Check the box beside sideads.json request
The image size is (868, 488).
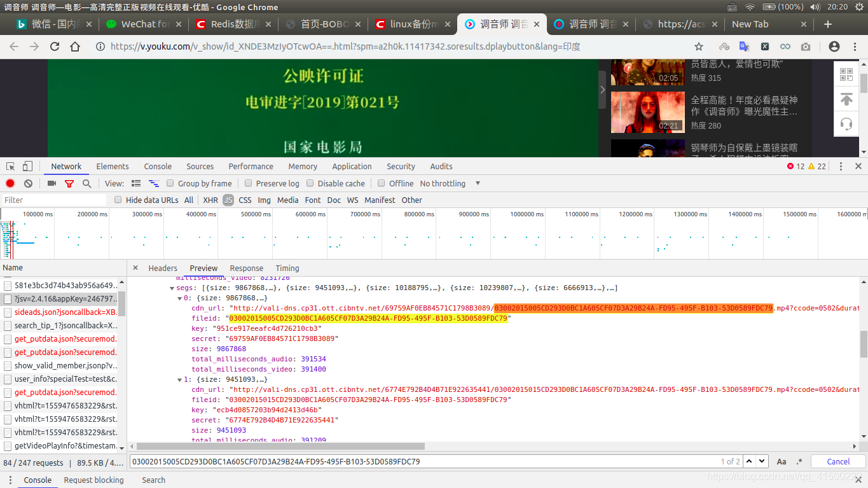(x=8, y=312)
